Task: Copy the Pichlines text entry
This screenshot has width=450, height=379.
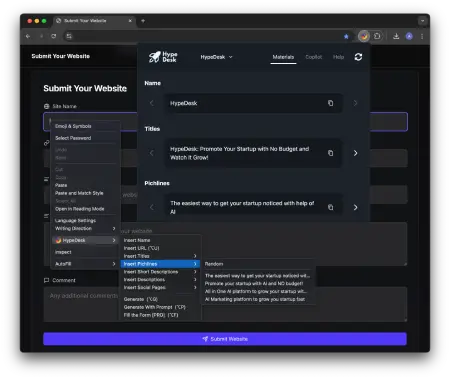Action: click(x=330, y=207)
